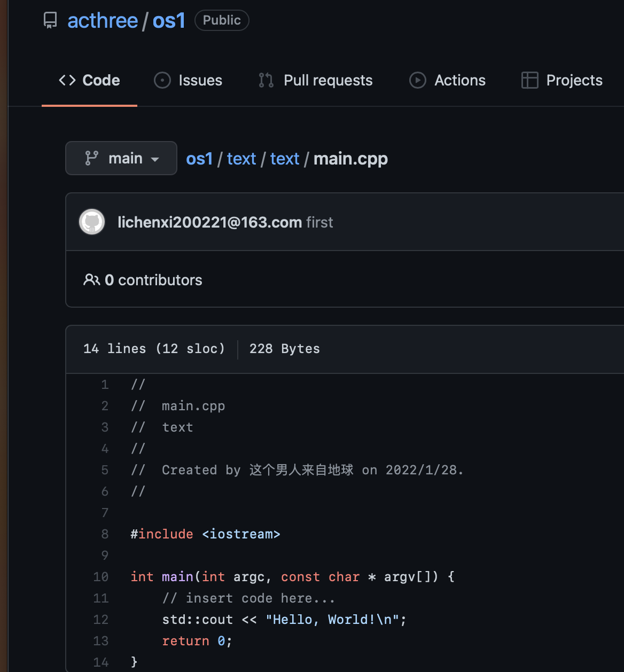This screenshot has width=624, height=672.
Task: Click the Code tab angle-brackets icon
Action: [x=67, y=80]
